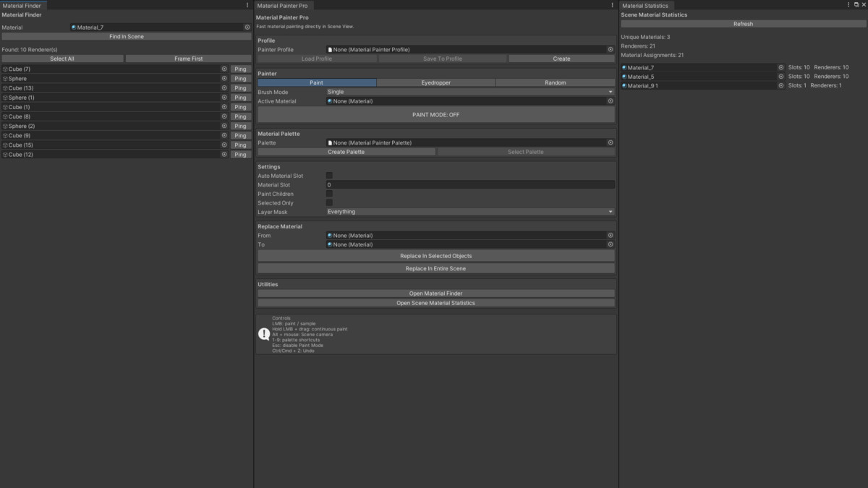Switch to Material Finder tab
868x488 pixels.
tap(22, 5)
